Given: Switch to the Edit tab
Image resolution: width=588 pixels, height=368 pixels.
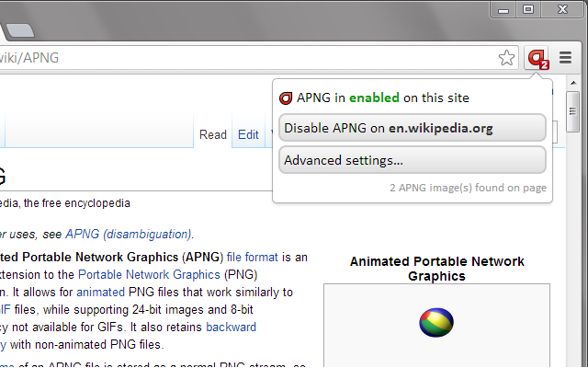Looking at the screenshot, I should tap(248, 134).
